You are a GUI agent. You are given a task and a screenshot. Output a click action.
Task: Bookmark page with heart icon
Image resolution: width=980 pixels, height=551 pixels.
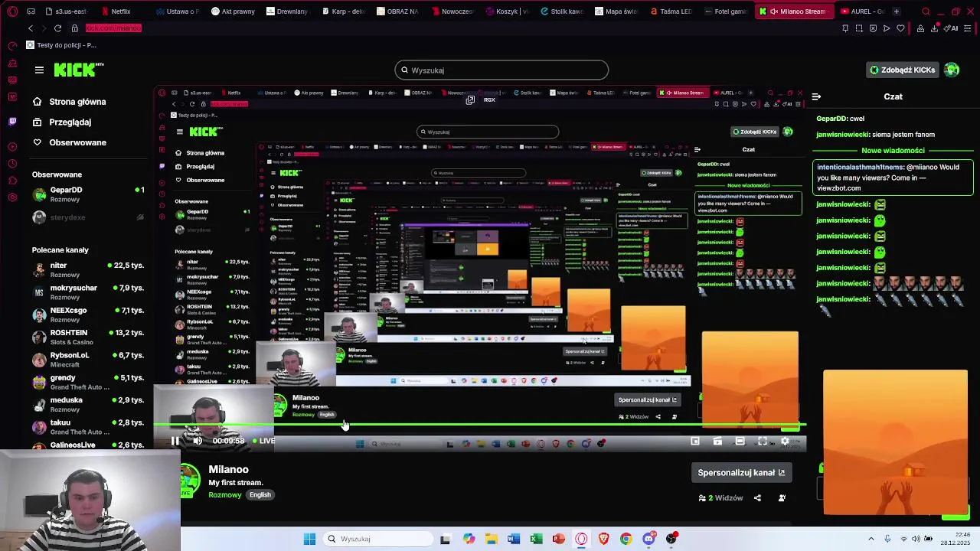click(900, 28)
